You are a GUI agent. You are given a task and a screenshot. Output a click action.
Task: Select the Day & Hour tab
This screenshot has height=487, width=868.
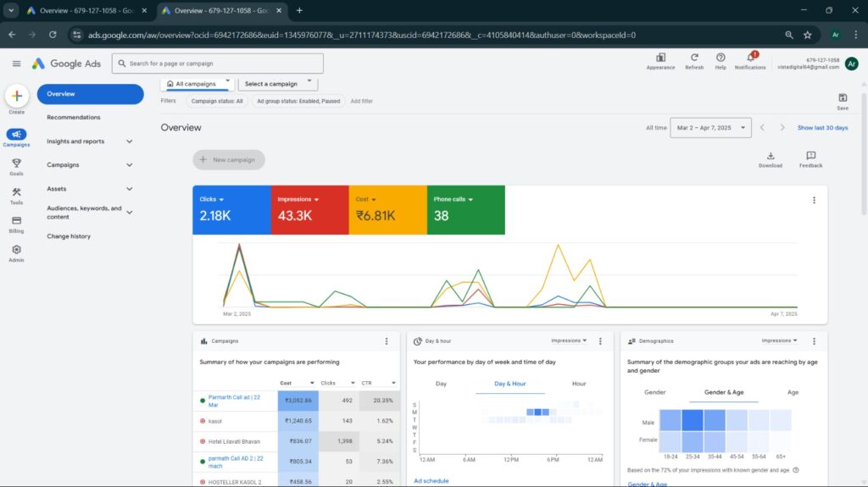(x=509, y=384)
